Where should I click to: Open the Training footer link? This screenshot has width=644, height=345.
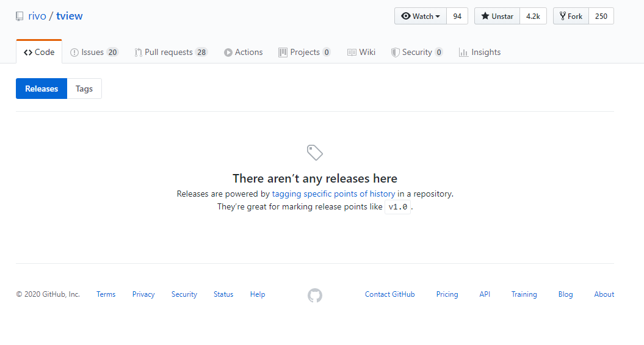[524, 294]
